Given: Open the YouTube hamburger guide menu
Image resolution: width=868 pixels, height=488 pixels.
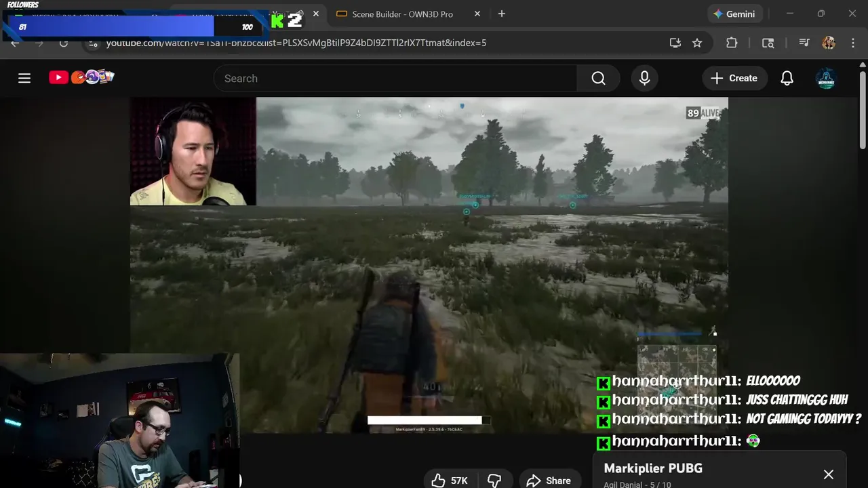Looking at the screenshot, I should pos(24,78).
